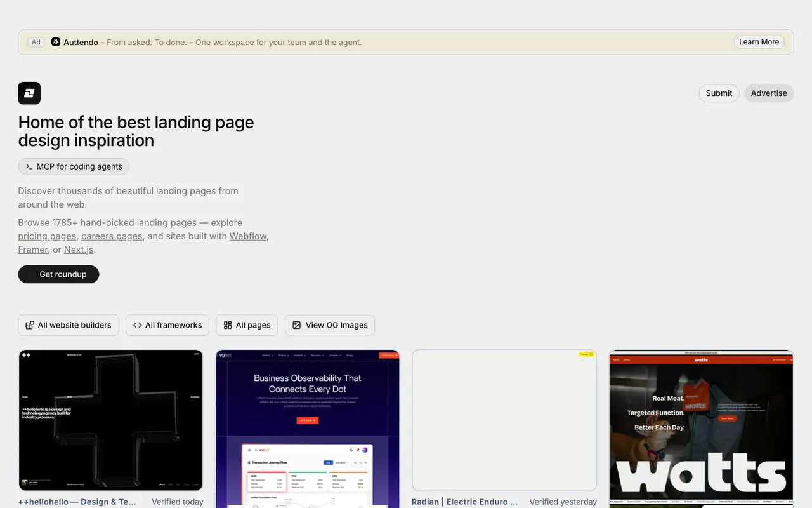Click the image icon in View OG Images
Screen dimensions: 812x508
click(x=296, y=325)
